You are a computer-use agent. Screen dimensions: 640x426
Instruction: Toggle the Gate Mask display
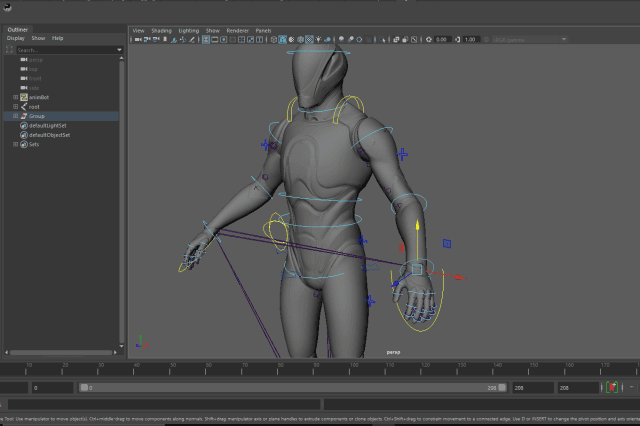pyautogui.click(x=232, y=40)
